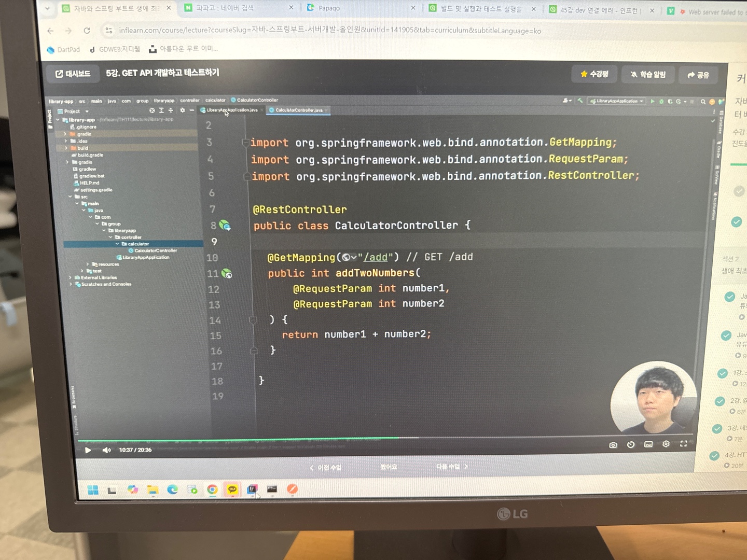
Task: Hide the Project panel with minus icon
Action: [192, 110]
